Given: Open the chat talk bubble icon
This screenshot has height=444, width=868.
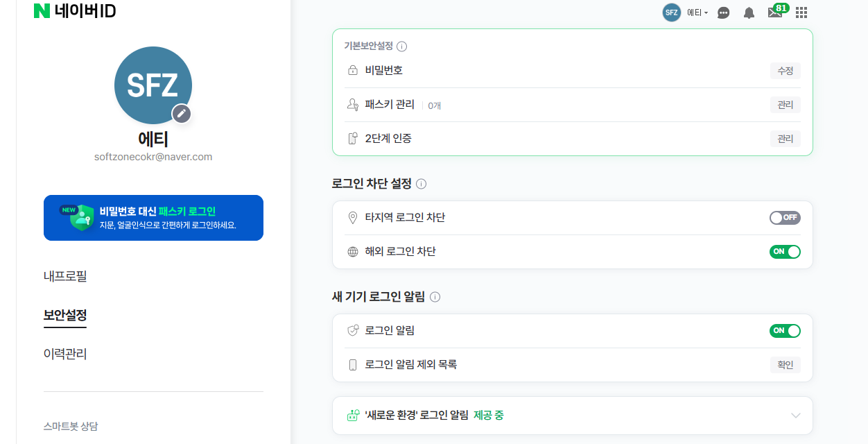Looking at the screenshot, I should pyautogui.click(x=723, y=12).
